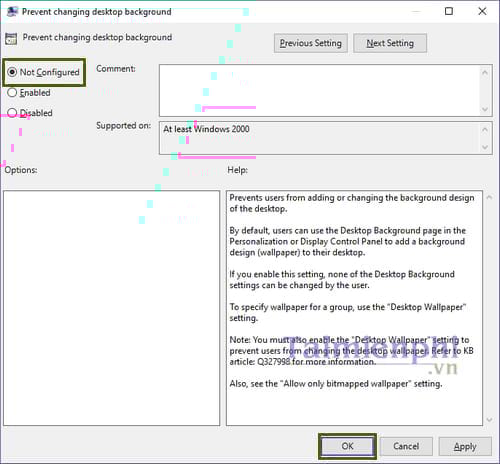Click the Help panel scroll down arrow

pos(489,420)
